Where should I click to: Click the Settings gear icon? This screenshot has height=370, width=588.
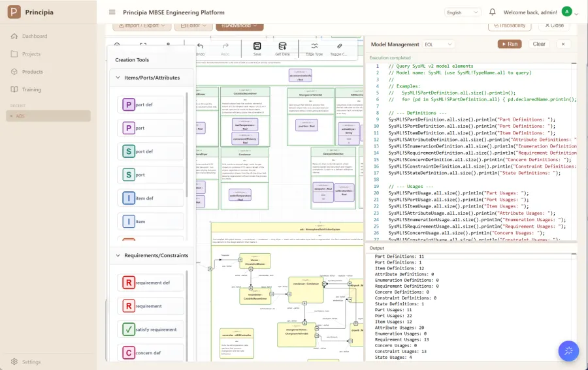pyautogui.click(x=14, y=362)
